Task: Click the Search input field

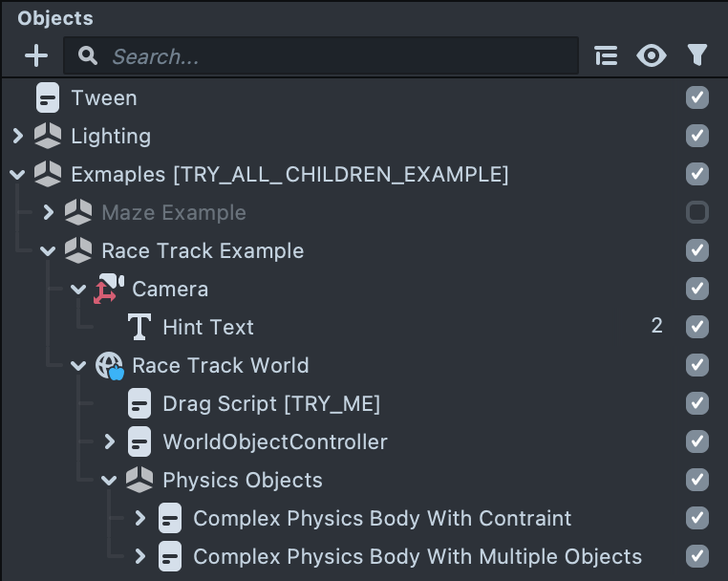Action: tap(334, 56)
